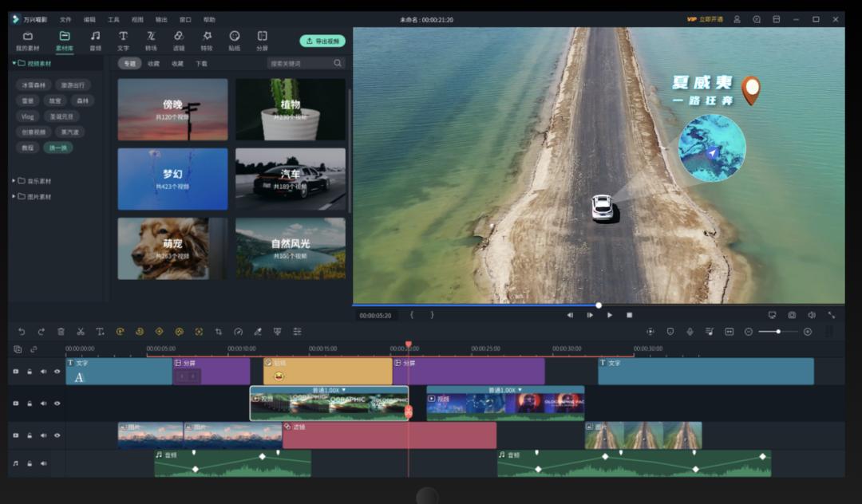This screenshot has width=862, height=504.
Task: Switch to the 下载 tab
Action: (201, 63)
